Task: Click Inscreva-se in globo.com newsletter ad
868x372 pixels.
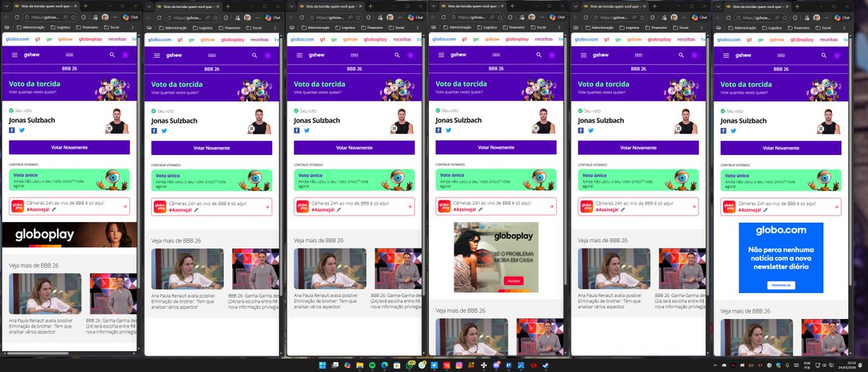Action: (x=781, y=284)
